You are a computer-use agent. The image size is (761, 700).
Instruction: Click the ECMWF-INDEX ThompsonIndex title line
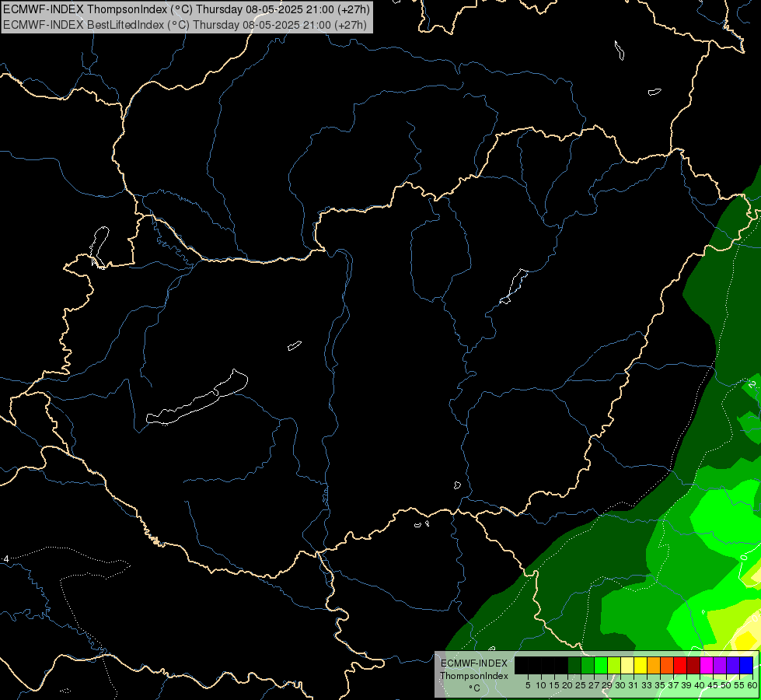click(187, 9)
